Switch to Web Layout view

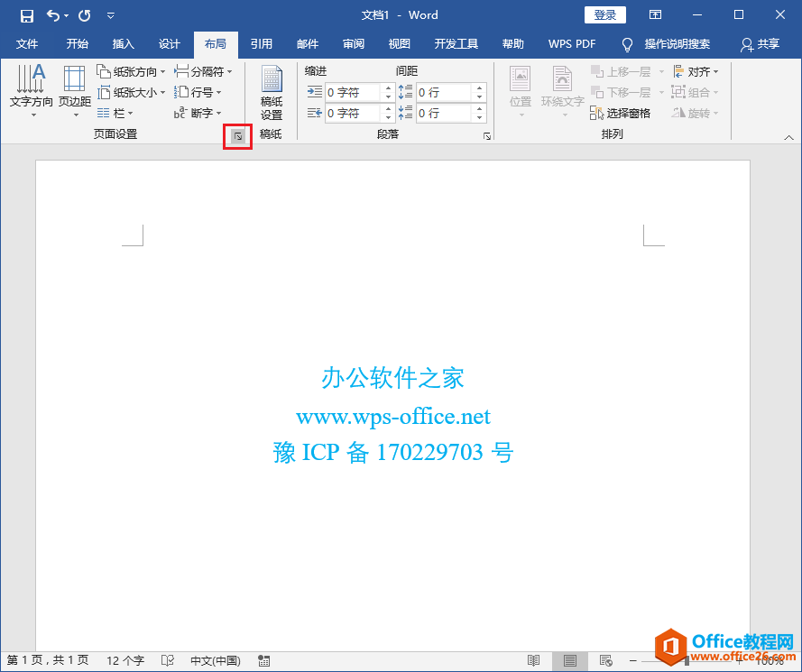pos(605,660)
